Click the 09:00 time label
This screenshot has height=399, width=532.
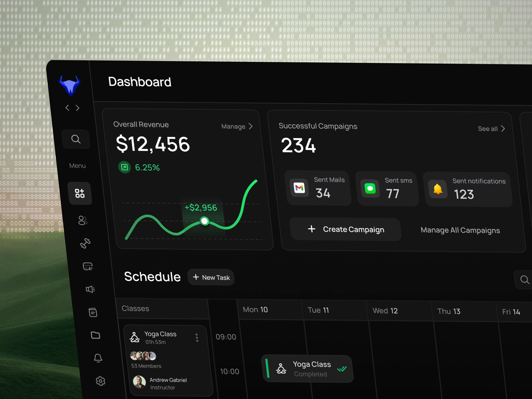pyautogui.click(x=226, y=337)
